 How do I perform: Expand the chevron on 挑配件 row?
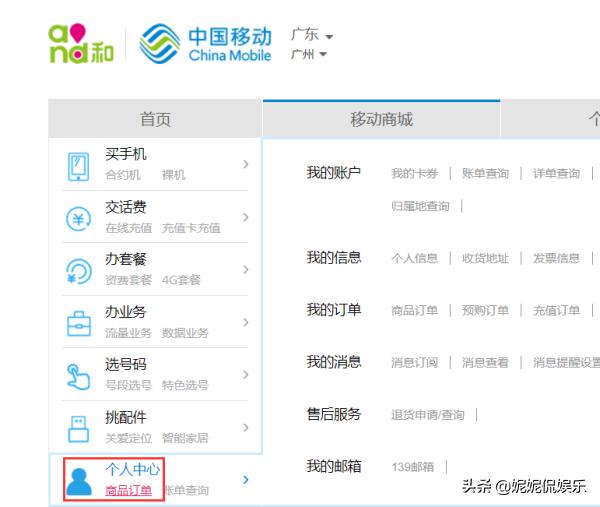tap(246, 427)
